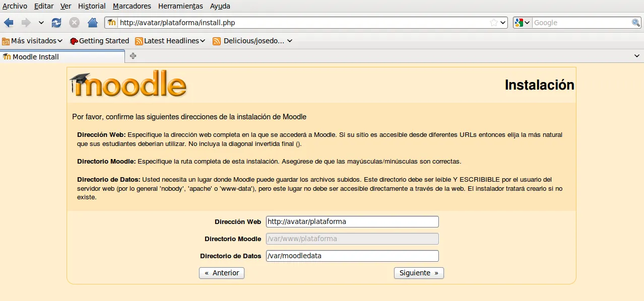Open the Historial menu
The image size is (644, 301).
92,6
